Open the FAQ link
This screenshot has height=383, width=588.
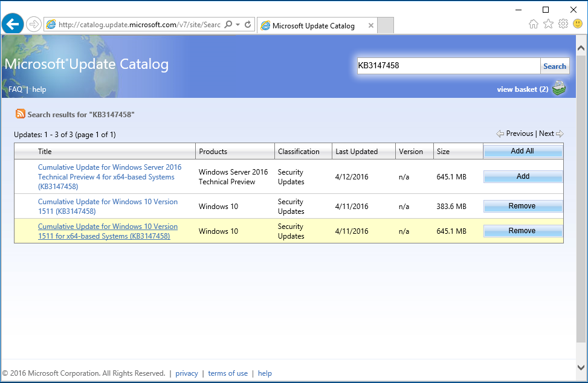coord(15,89)
